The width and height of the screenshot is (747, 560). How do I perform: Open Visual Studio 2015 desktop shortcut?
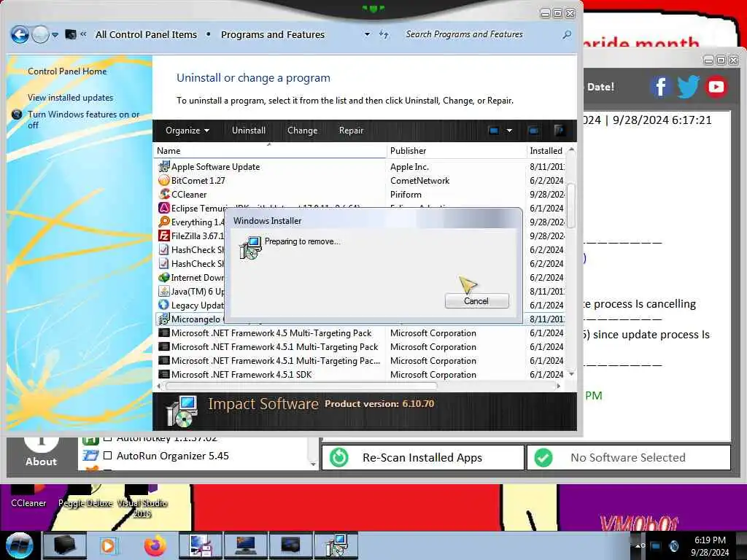pyautogui.click(x=142, y=502)
